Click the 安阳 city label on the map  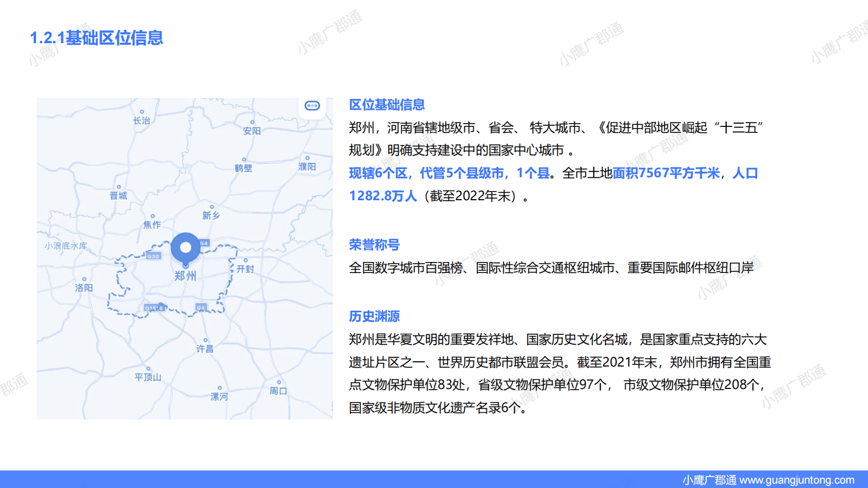pos(252,131)
